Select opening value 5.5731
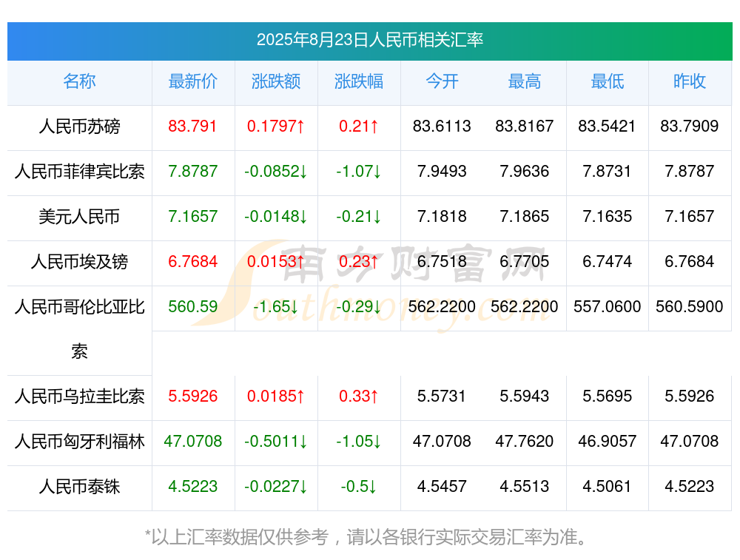 pos(442,397)
